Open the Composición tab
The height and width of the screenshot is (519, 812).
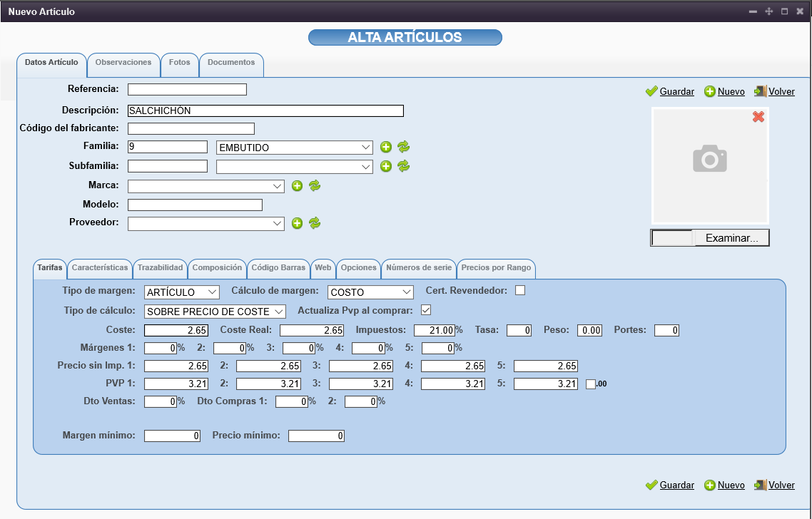tap(217, 268)
